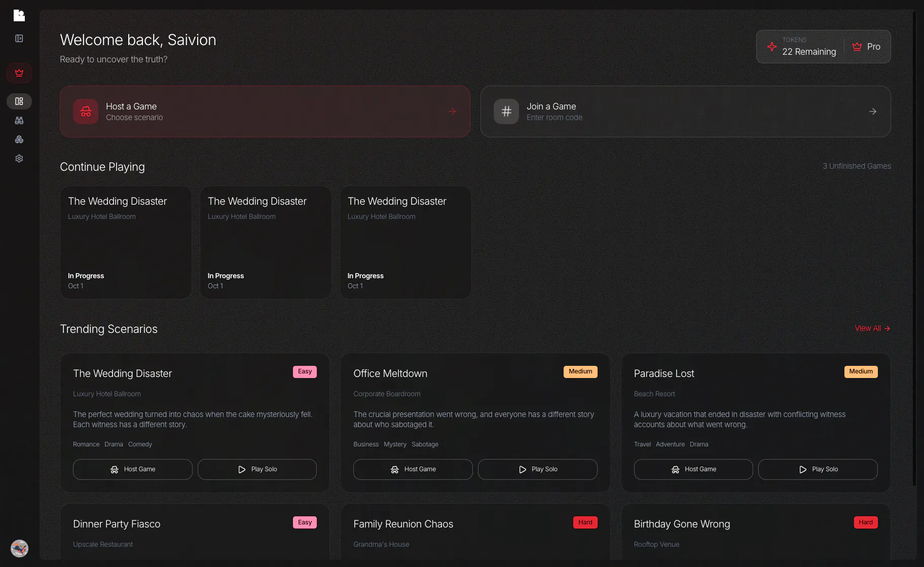Click the Trending Scenarios heading
Screen dimensions: 924x567
pos(108,329)
